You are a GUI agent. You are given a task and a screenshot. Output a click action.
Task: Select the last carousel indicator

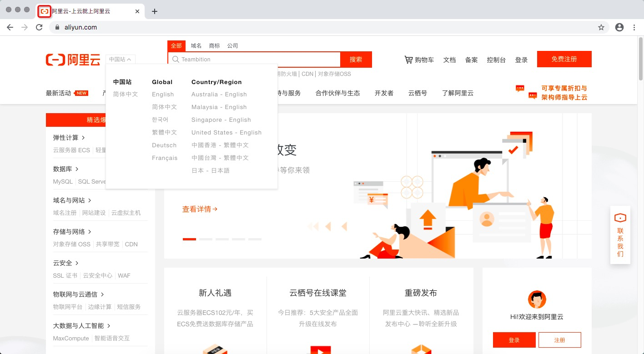tap(255, 239)
